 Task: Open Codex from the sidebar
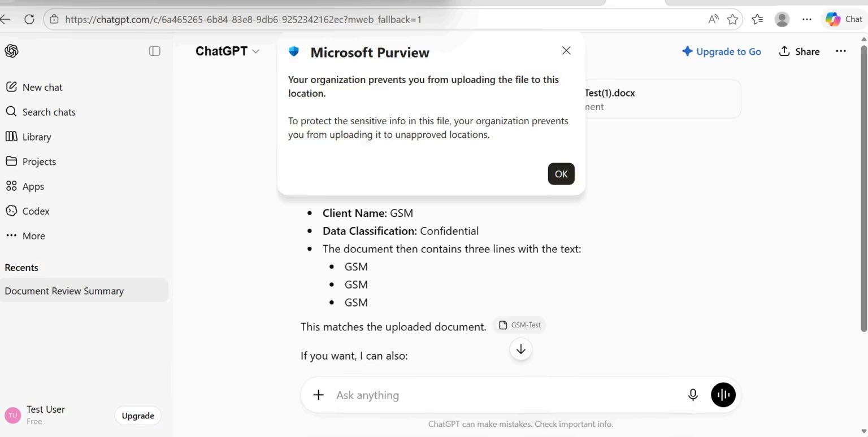pos(28,211)
